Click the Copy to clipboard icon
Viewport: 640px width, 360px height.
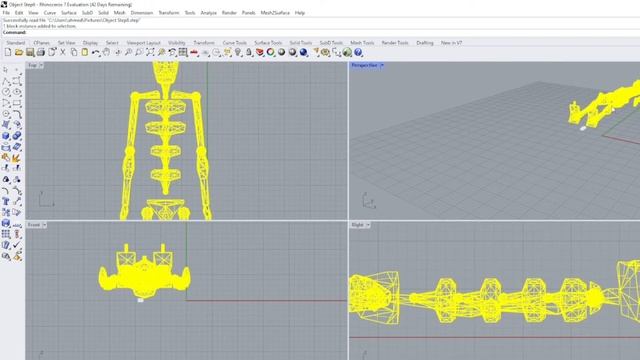[74, 52]
